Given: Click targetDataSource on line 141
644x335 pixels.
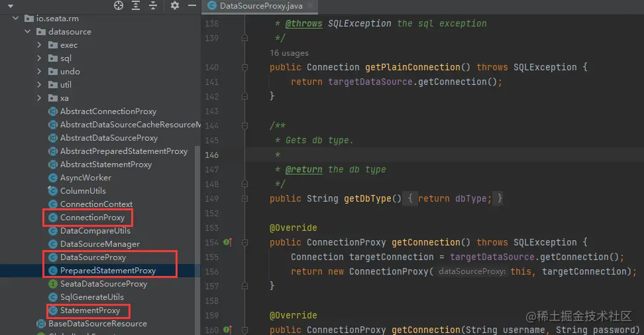Looking at the screenshot, I should 370,82.
